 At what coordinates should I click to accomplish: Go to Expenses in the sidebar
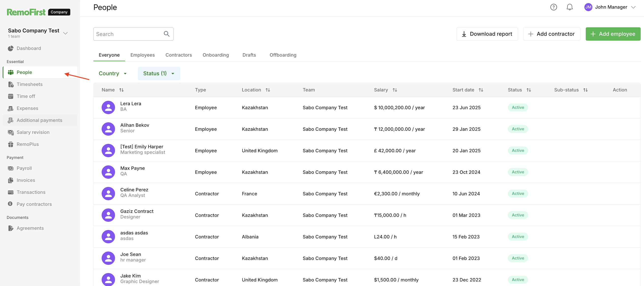click(x=27, y=108)
